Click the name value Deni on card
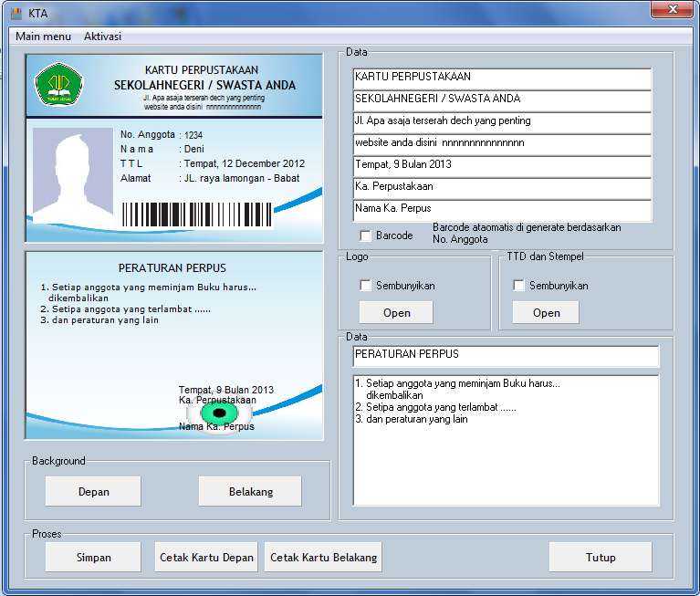Image resolution: width=700 pixels, height=596 pixels. pyautogui.click(x=194, y=149)
